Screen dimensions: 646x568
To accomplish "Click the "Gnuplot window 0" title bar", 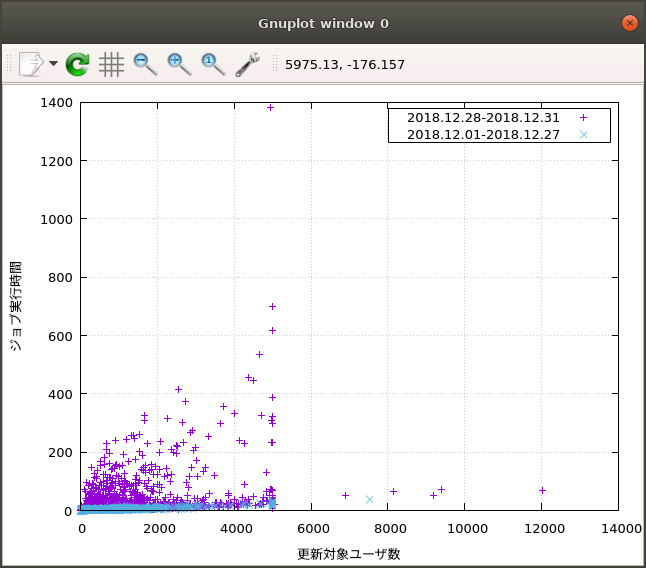I will tap(323, 23).
